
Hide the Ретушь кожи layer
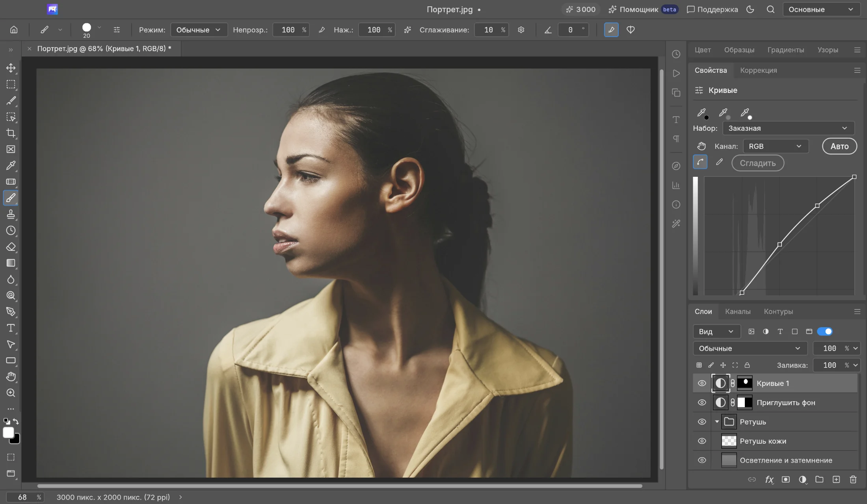(702, 441)
